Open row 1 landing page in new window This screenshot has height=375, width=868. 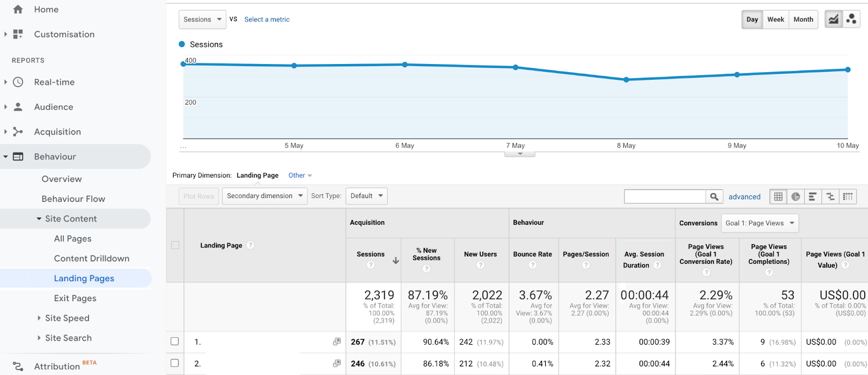(337, 341)
